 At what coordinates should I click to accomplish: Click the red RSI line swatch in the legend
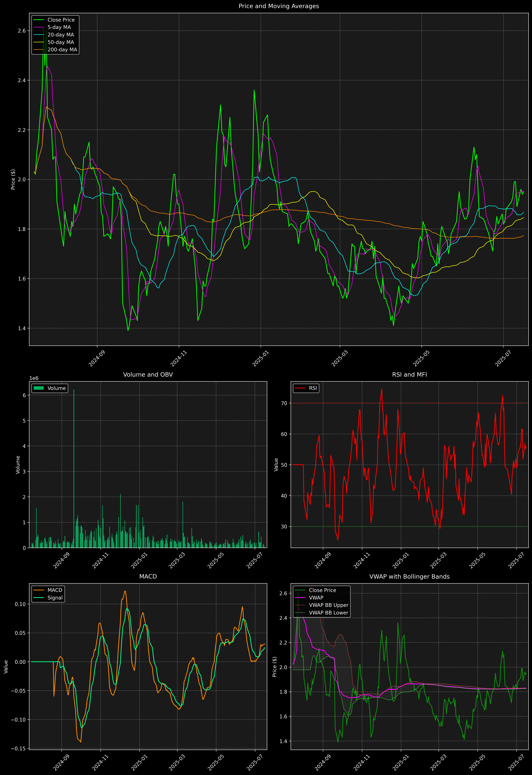click(300, 388)
